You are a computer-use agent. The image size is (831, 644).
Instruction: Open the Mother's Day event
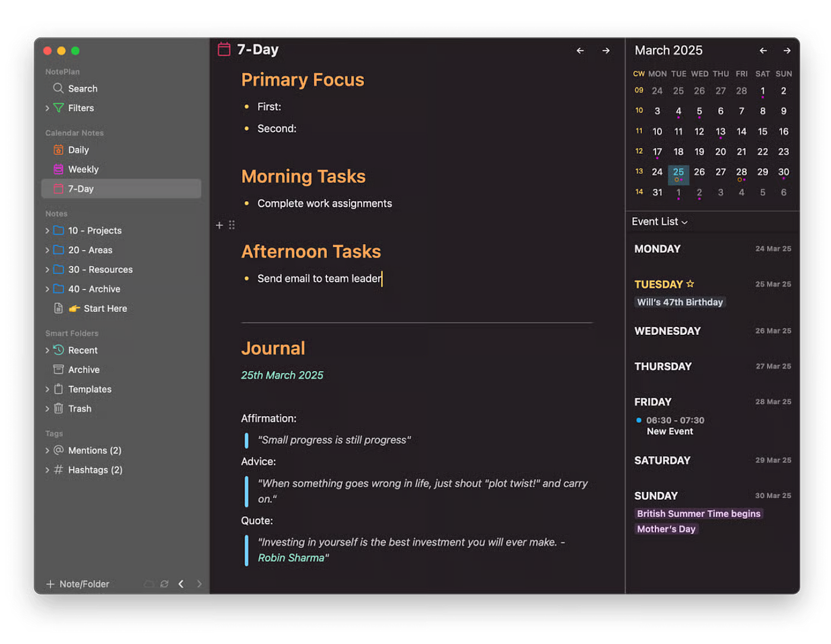tap(666, 529)
